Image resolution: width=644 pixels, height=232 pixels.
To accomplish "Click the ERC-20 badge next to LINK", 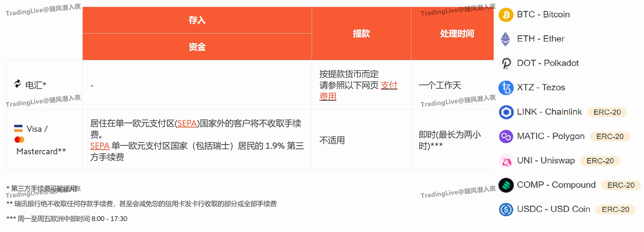I will (607, 112).
